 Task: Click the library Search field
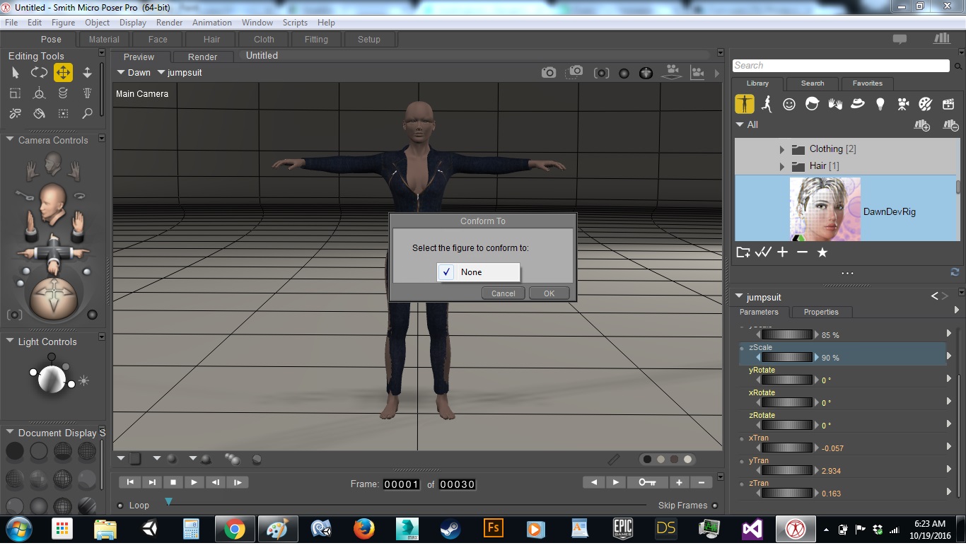tap(840, 66)
